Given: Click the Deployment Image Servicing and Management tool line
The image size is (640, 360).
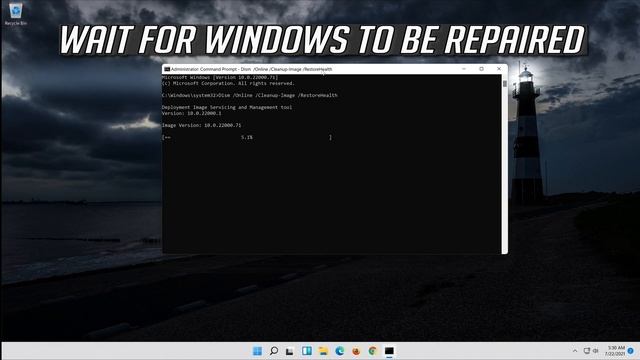Looking at the screenshot, I should pyautogui.click(x=227, y=107).
